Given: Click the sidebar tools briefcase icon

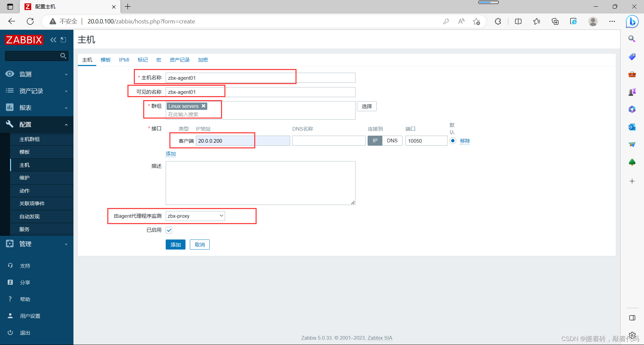Looking at the screenshot, I should click(x=632, y=74).
